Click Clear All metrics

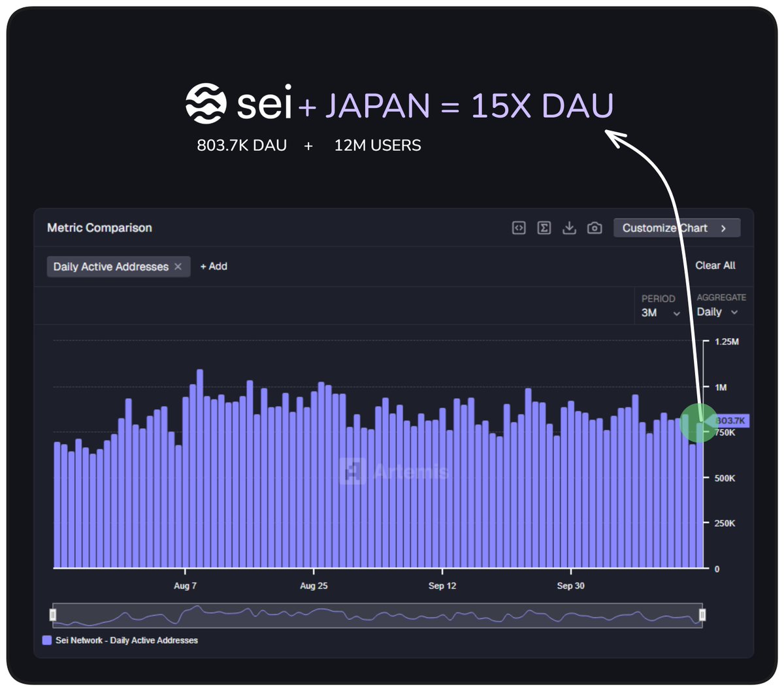tap(715, 265)
